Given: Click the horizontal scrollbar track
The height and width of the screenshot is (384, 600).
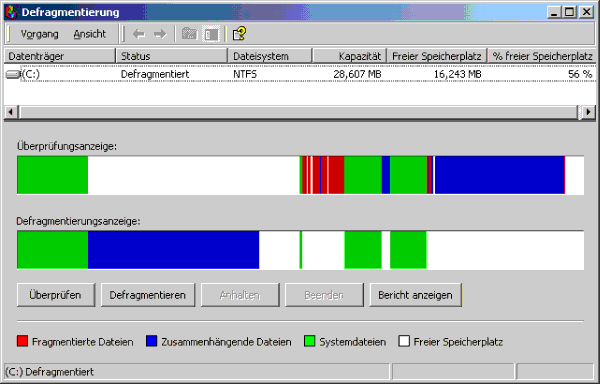Looking at the screenshot, I should (298, 112).
